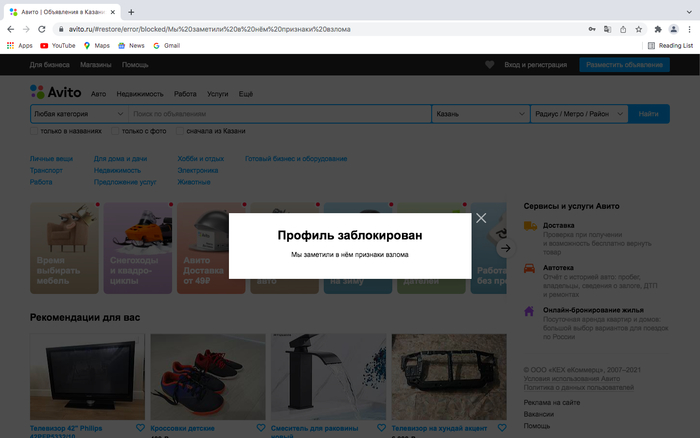Open the 'Личные вещи' category
Screen dimensions: 700x438
(x=51, y=159)
